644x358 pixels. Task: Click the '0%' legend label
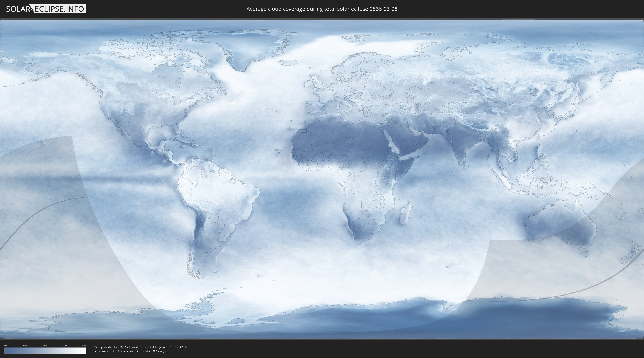coord(6,345)
